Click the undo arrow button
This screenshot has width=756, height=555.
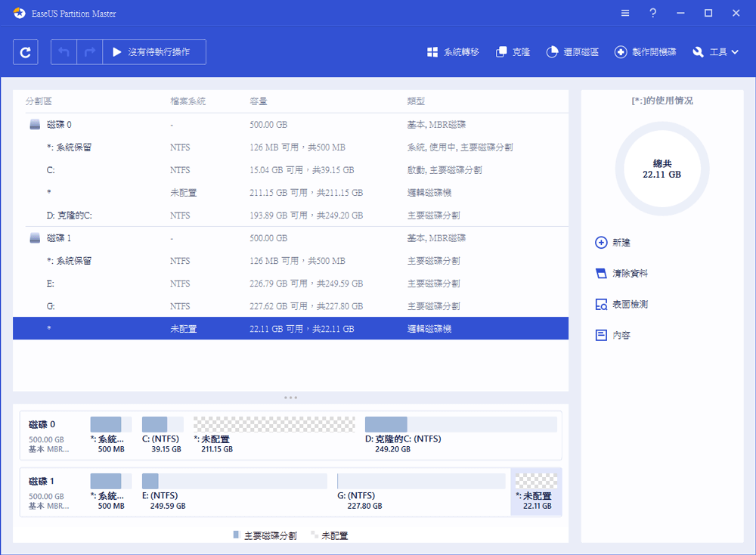(x=64, y=52)
